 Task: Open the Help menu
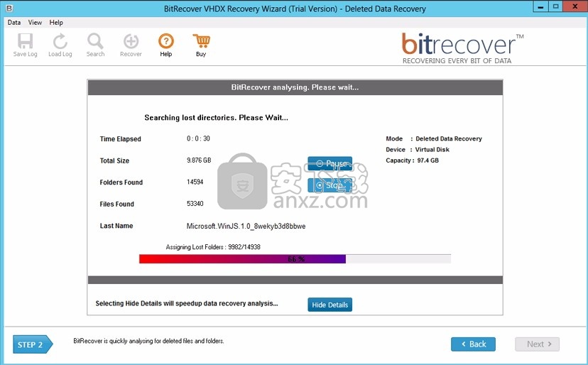tap(56, 23)
